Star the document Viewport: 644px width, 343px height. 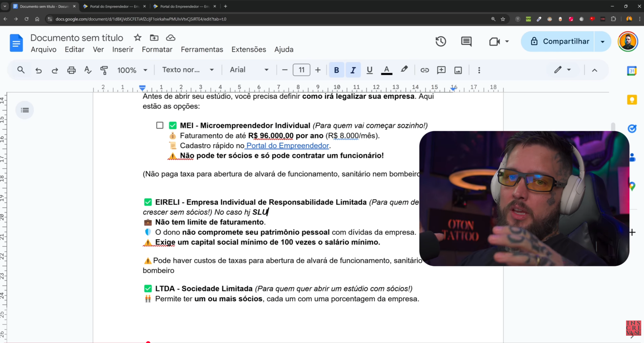tap(137, 38)
